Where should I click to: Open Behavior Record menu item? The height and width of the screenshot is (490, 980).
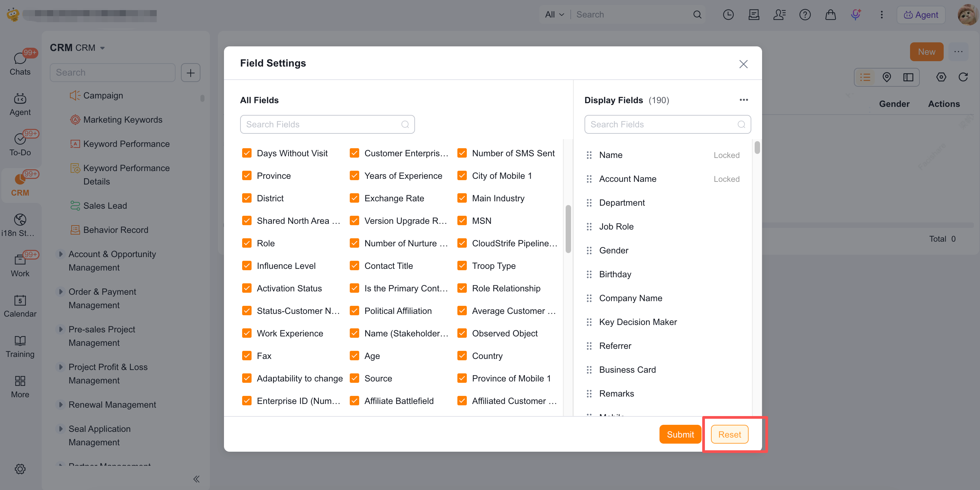click(x=116, y=230)
